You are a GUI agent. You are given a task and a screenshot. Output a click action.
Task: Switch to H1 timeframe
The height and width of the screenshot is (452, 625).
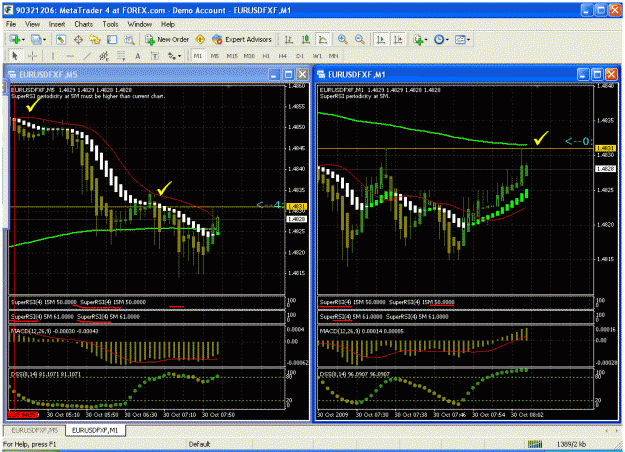(x=266, y=56)
